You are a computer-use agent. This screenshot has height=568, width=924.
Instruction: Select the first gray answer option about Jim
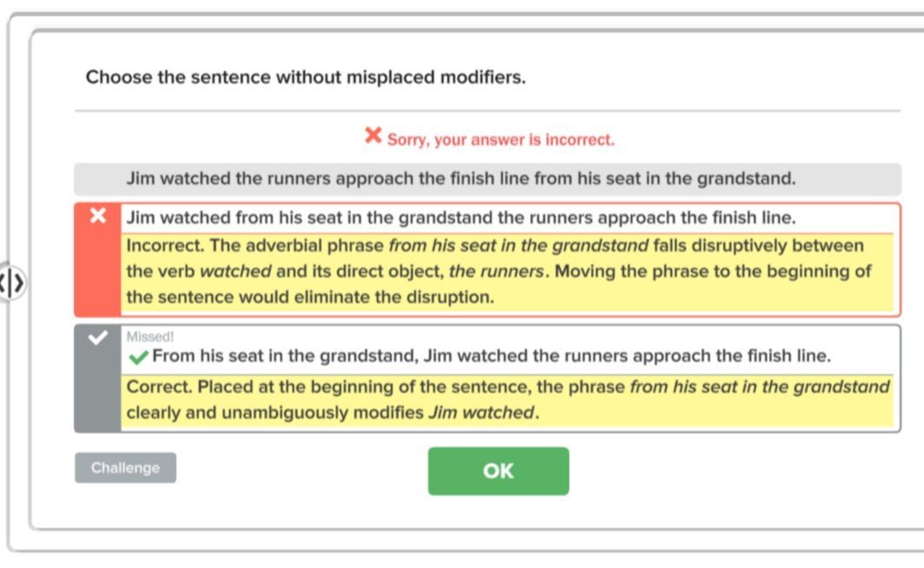tap(488, 179)
